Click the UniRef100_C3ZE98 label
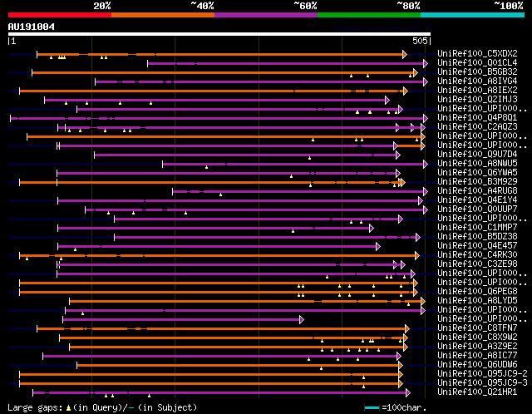 (x=477, y=264)
